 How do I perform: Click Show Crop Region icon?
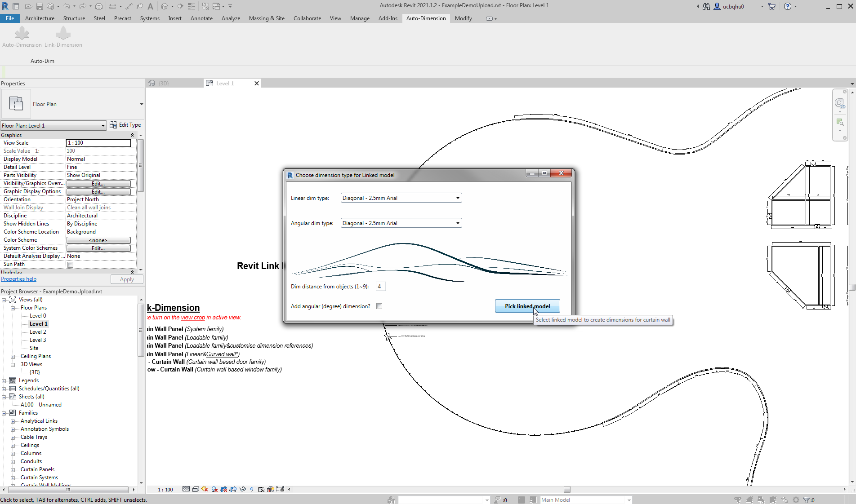pyautogui.click(x=233, y=489)
